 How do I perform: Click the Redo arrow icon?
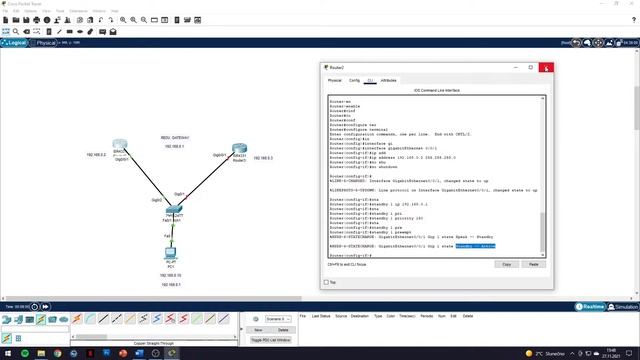pyautogui.click(x=111, y=20)
